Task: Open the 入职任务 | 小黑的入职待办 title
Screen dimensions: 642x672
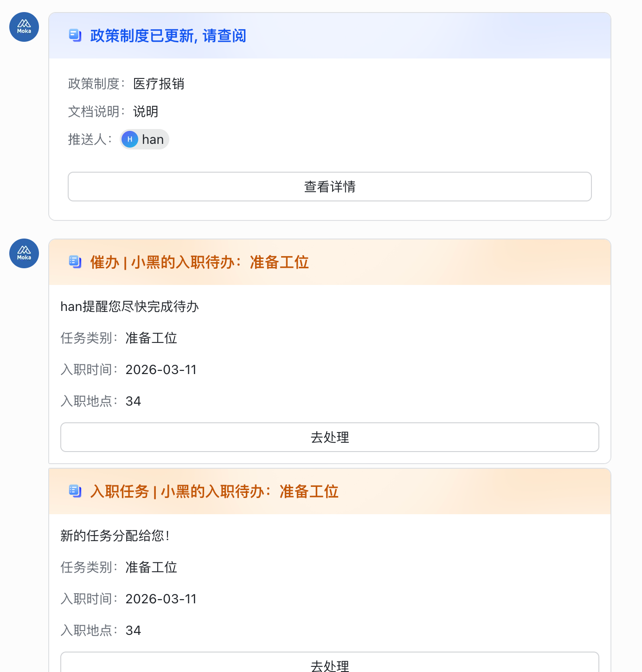Action: [x=214, y=491]
